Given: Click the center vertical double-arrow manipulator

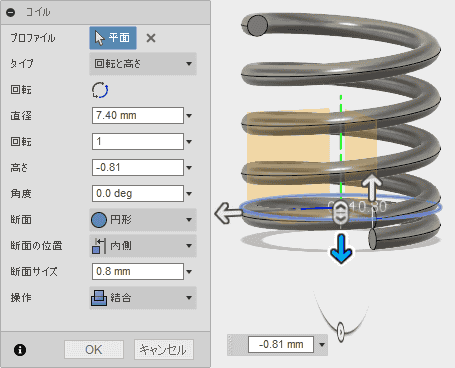Looking at the screenshot, I should pos(340,213).
